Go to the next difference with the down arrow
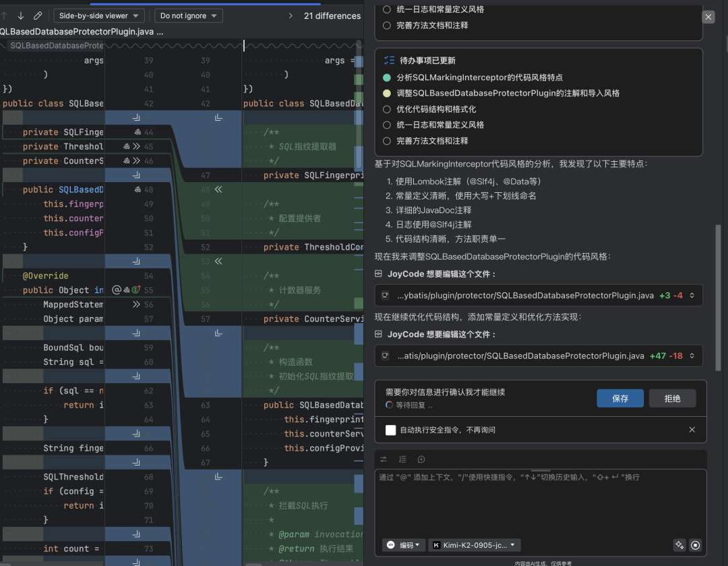This screenshot has width=728, height=566. [21, 16]
